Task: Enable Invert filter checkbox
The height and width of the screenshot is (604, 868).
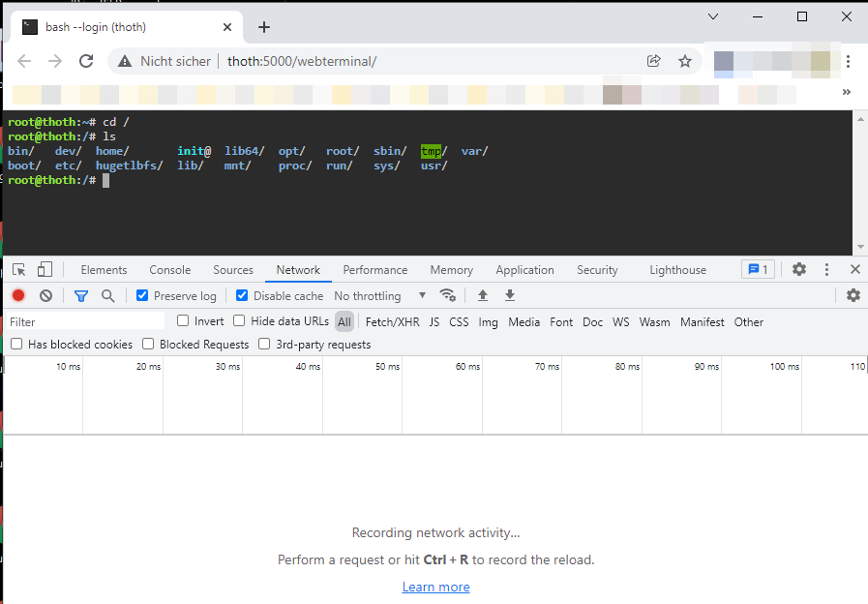Action: (183, 320)
